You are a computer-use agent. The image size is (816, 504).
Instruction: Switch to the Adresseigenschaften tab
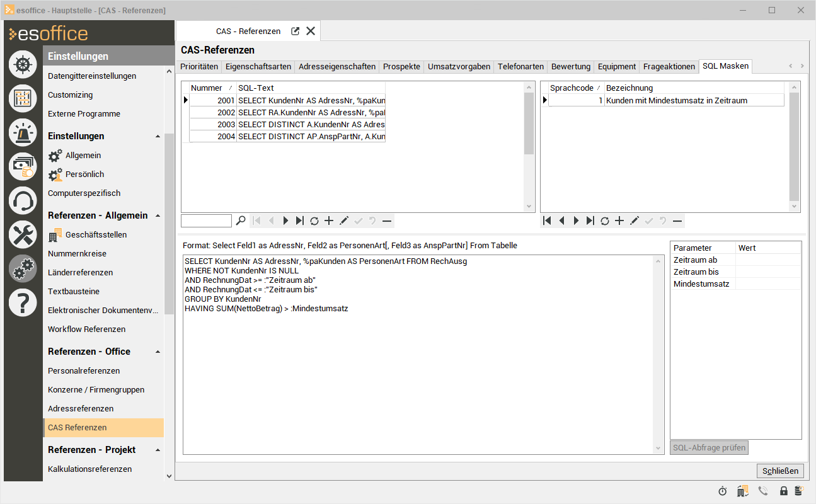tap(337, 66)
